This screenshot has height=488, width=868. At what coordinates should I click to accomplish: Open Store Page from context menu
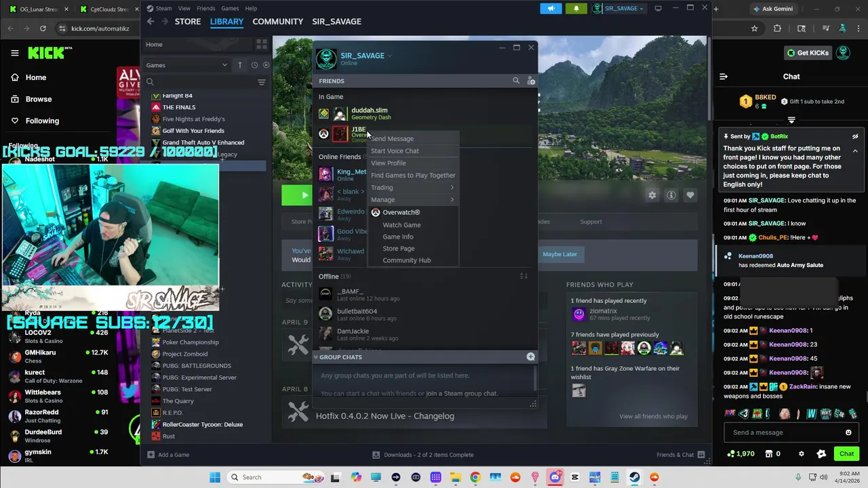[x=399, y=248]
